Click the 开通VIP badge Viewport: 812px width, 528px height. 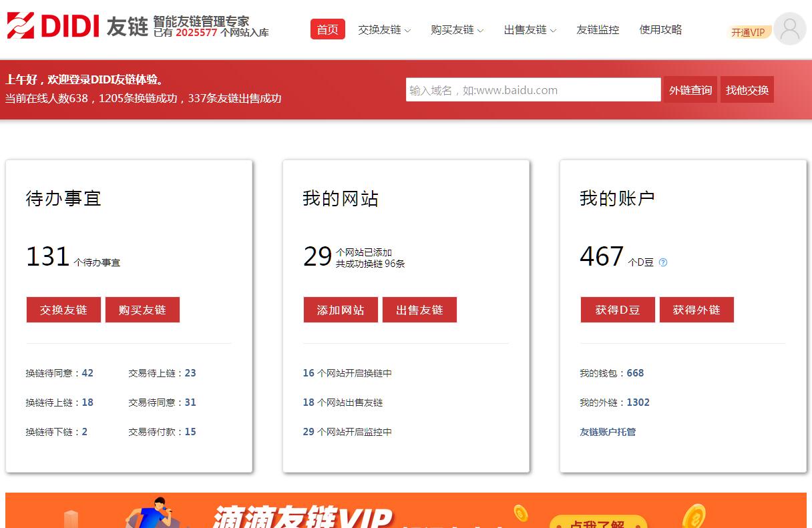tap(748, 32)
